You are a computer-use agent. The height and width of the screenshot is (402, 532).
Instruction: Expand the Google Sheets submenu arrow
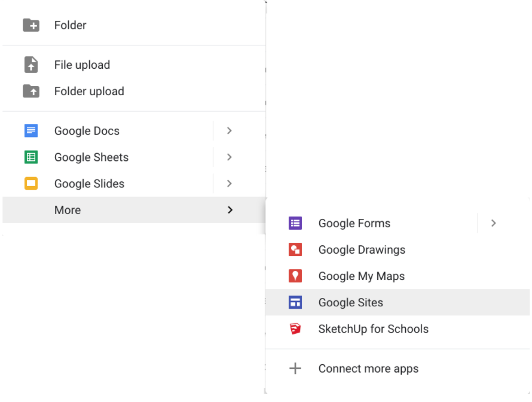click(x=230, y=157)
